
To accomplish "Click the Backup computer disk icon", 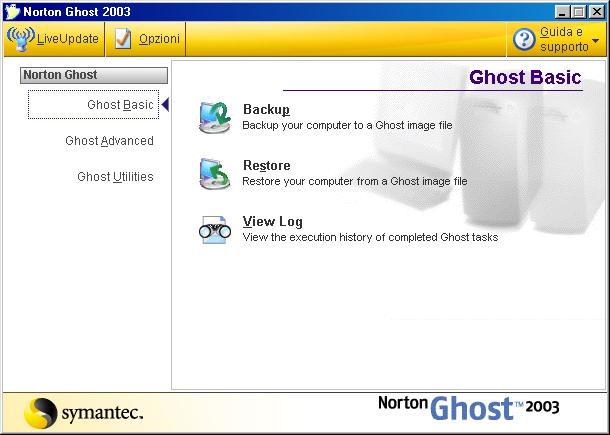I will click(215, 118).
